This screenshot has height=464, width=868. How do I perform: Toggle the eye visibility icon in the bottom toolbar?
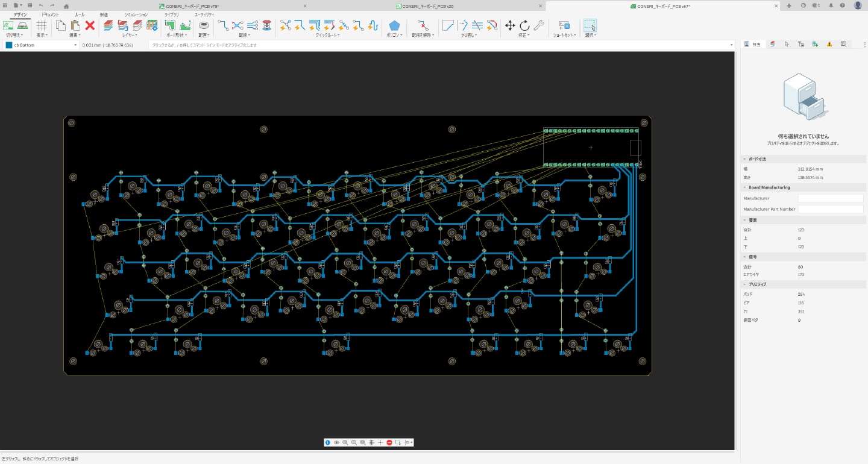tap(336, 442)
